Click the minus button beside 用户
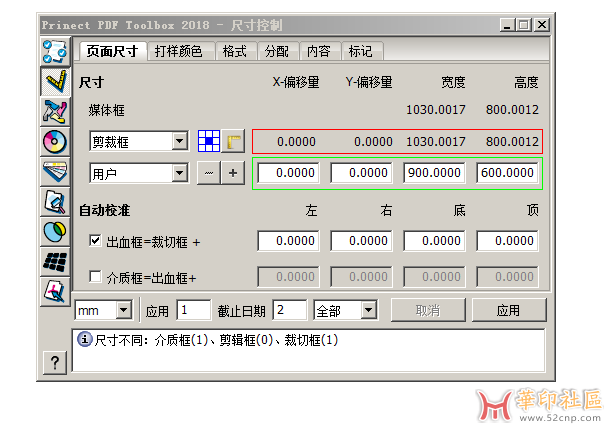 coord(209,173)
